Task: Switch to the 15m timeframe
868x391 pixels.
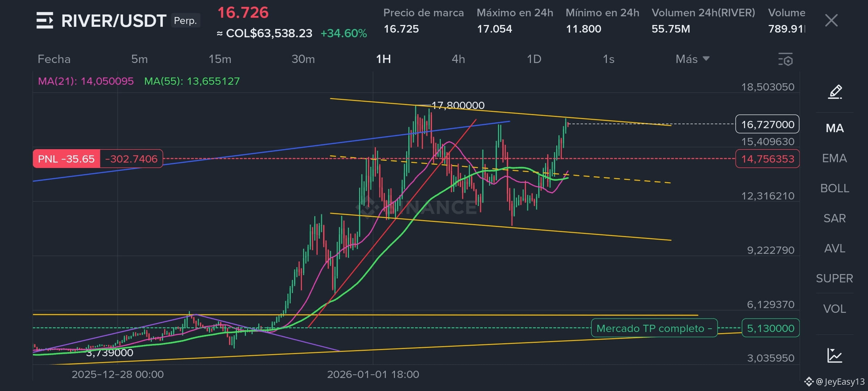Action: (220, 59)
